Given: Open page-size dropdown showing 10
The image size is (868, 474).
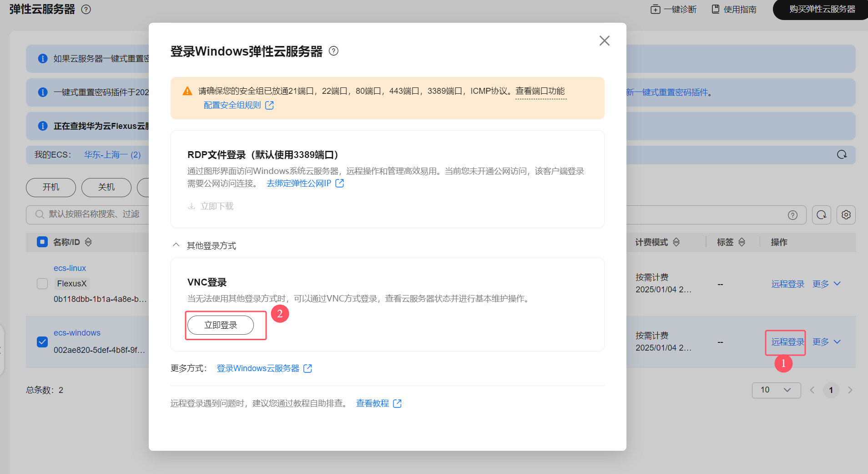Looking at the screenshot, I should [x=776, y=390].
